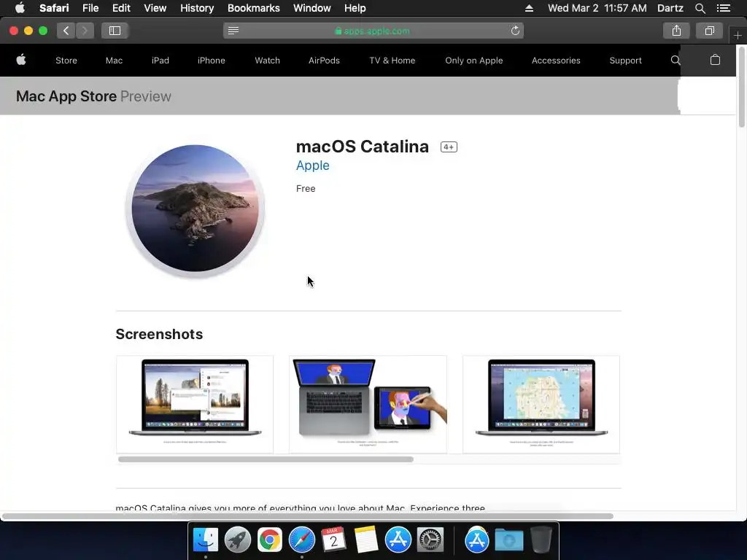
Task: Click the 4+ age rating badge
Action: click(449, 147)
